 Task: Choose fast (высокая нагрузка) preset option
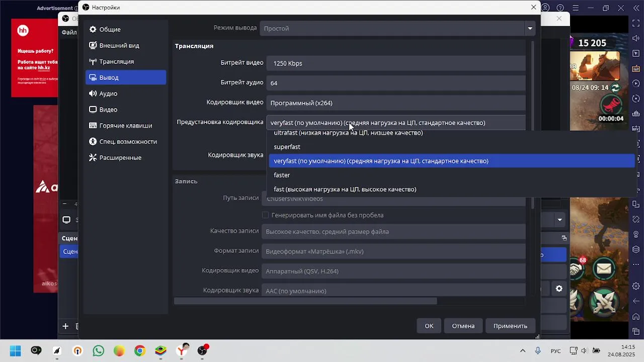coord(452,189)
